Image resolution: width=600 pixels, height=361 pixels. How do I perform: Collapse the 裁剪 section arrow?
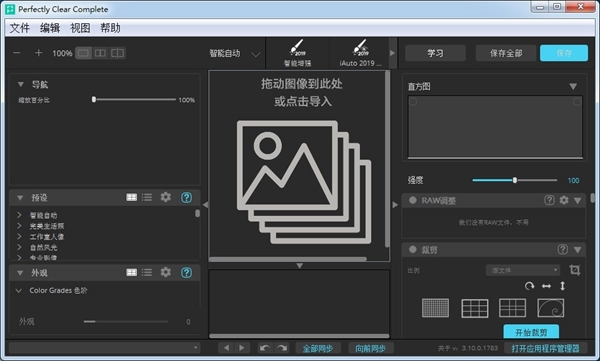578,250
